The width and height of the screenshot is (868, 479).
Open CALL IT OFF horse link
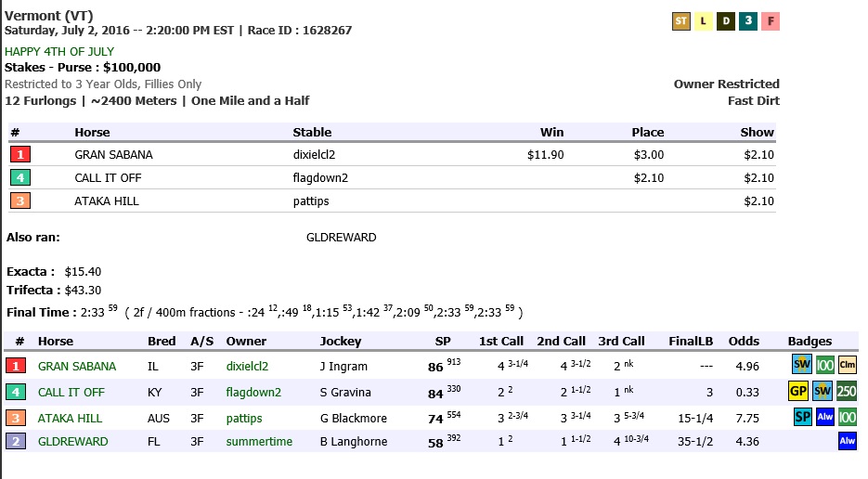click(71, 392)
